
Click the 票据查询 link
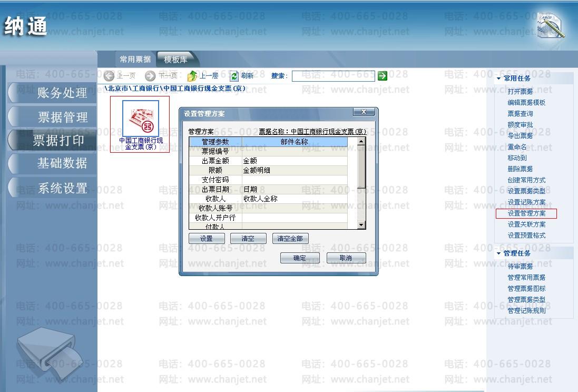(520, 114)
